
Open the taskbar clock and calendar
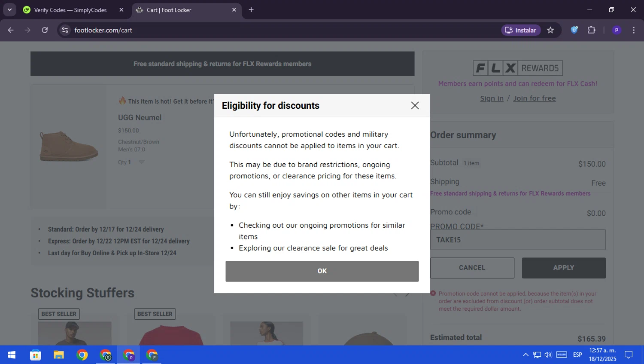tap(602, 355)
